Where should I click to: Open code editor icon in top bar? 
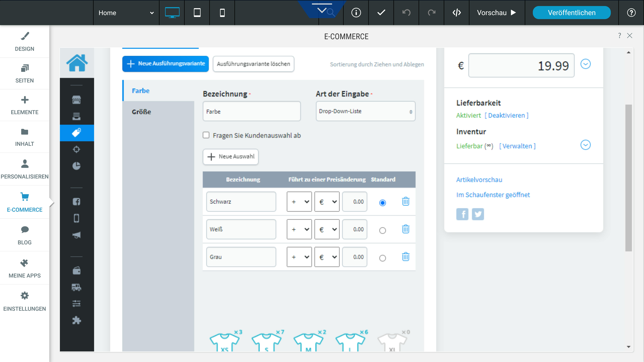pyautogui.click(x=457, y=12)
